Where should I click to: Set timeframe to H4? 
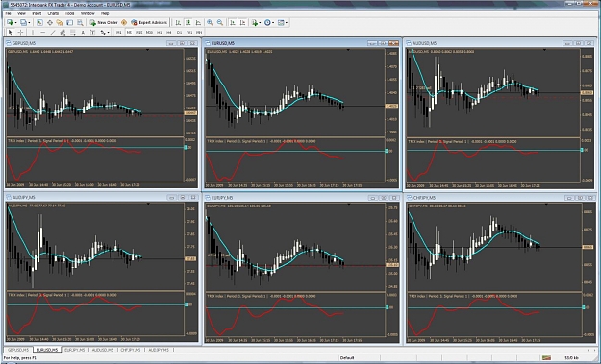(169, 32)
